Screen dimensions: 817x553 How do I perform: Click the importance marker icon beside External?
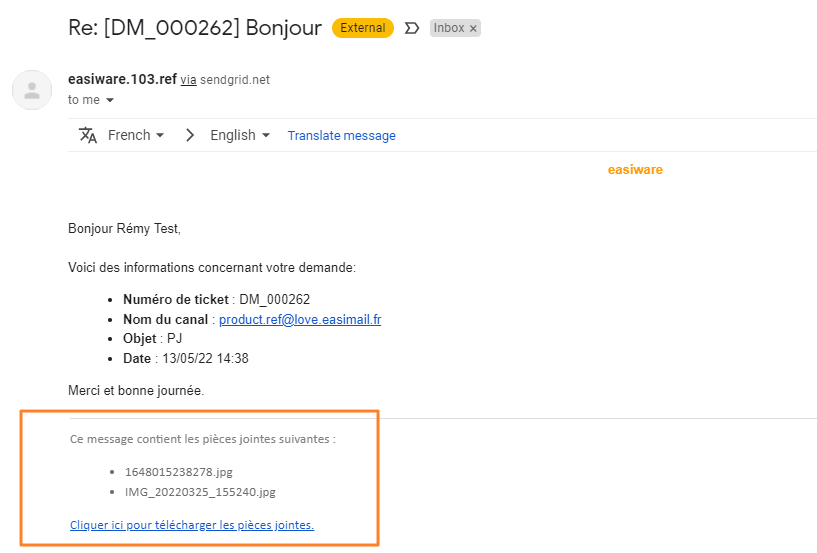411,28
